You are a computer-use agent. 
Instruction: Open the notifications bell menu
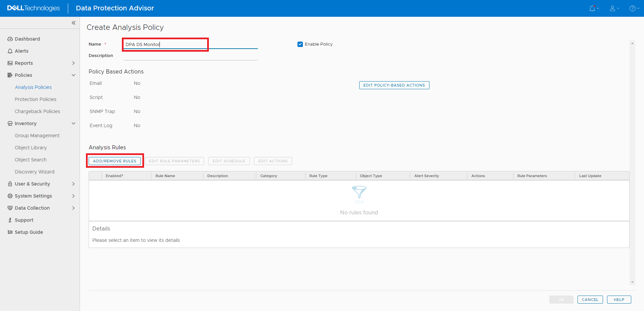pyautogui.click(x=594, y=8)
